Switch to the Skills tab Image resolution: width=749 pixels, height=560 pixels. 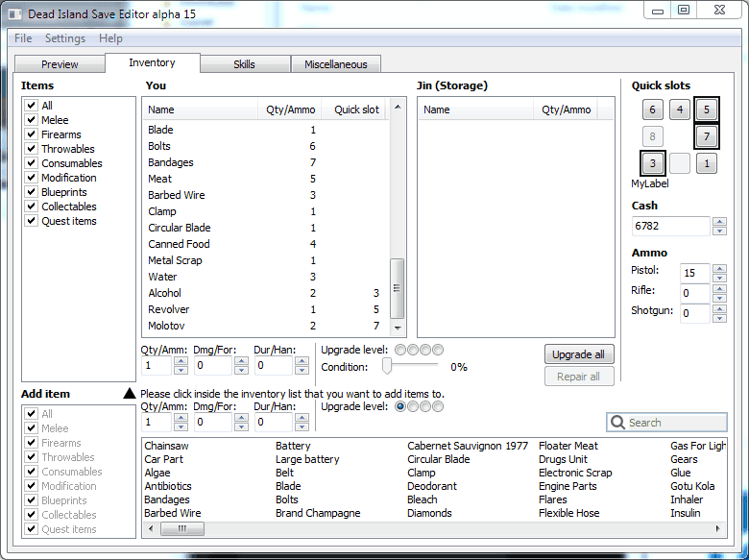[244, 64]
